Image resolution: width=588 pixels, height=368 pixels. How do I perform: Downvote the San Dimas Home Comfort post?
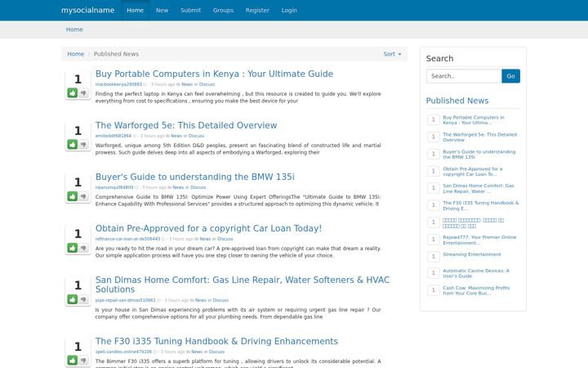click(x=83, y=299)
